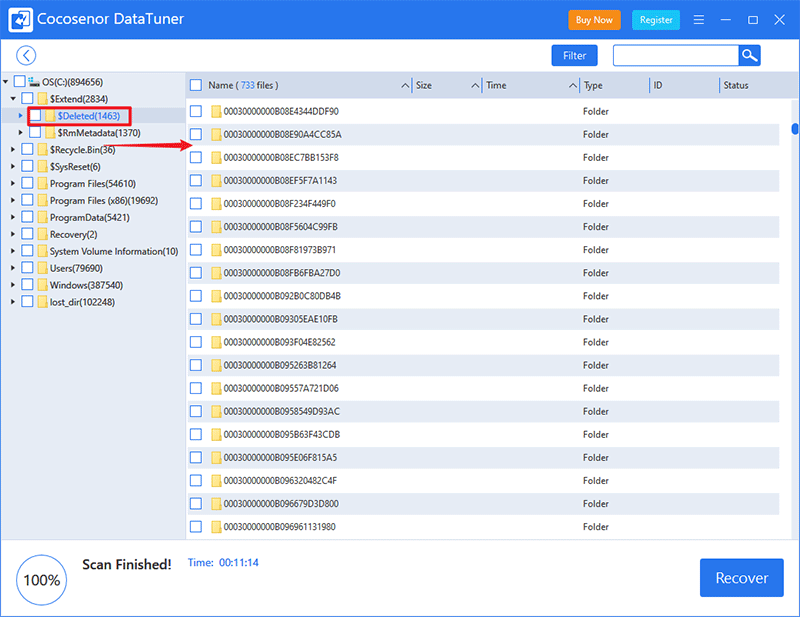Click the ID column header
The height and width of the screenshot is (617, 800).
(x=658, y=85)
